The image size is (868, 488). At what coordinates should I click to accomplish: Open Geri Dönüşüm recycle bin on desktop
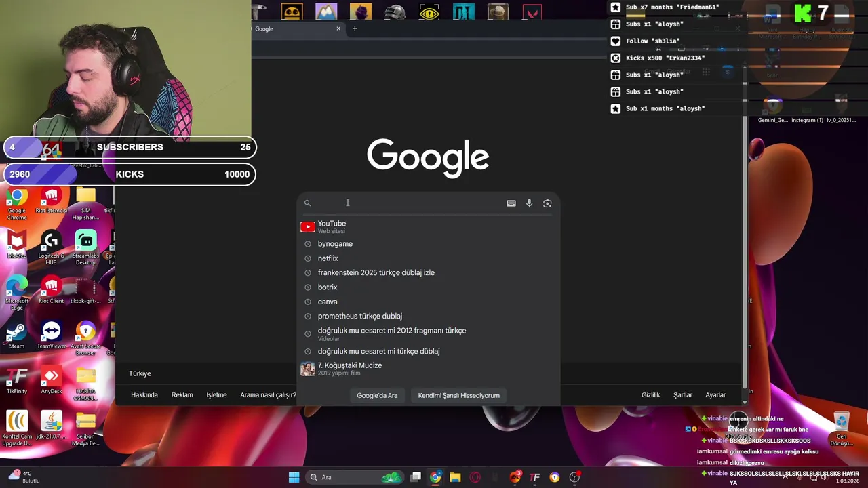point(841,428)
